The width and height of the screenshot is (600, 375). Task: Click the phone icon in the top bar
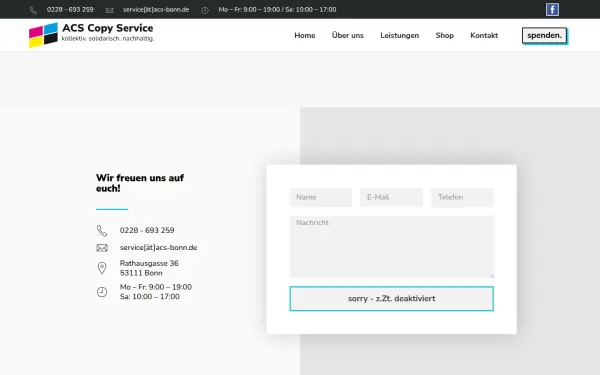(34, 10)
